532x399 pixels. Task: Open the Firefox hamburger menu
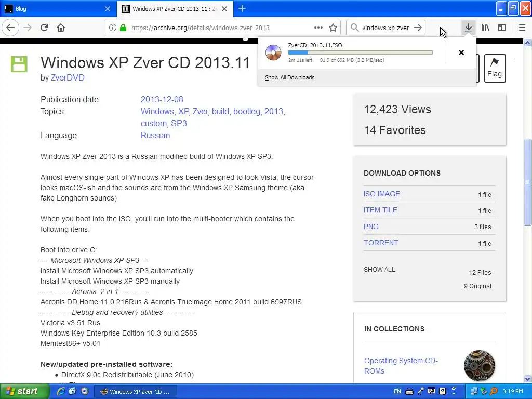(x=522, y=28)
